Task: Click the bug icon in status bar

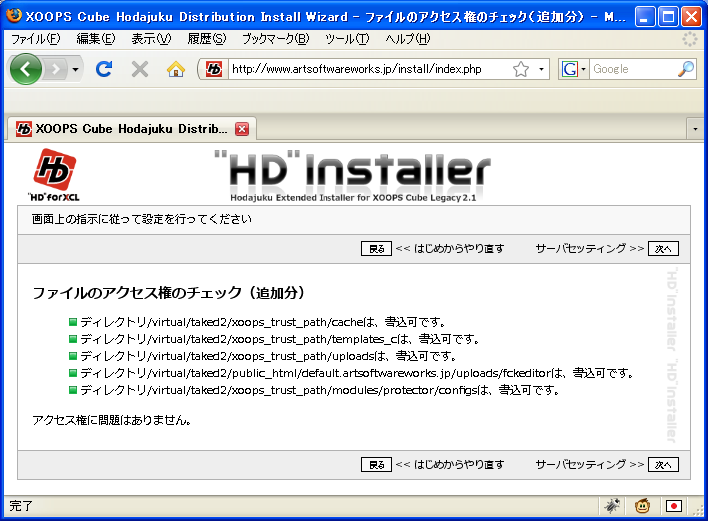Action: 612,506
